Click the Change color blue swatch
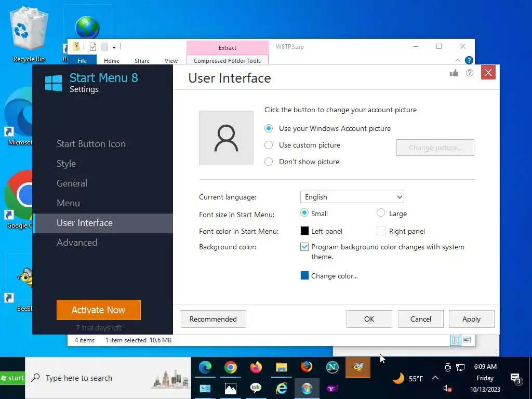This screenshot has height=399, width=532. (304, 275)
